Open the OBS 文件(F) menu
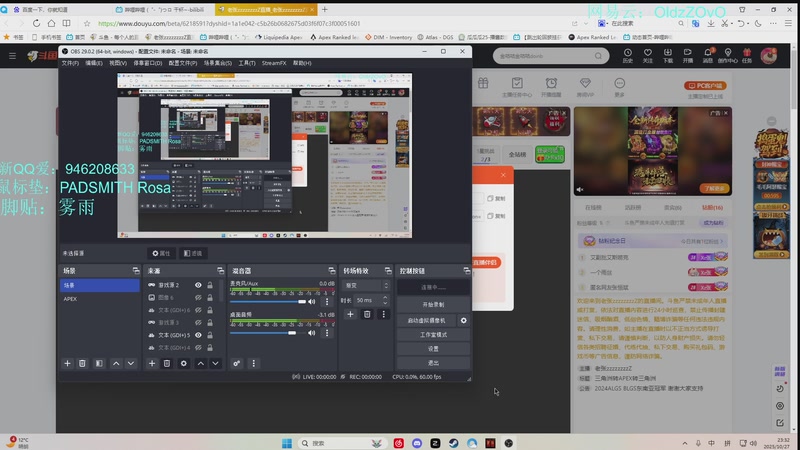 70,63
